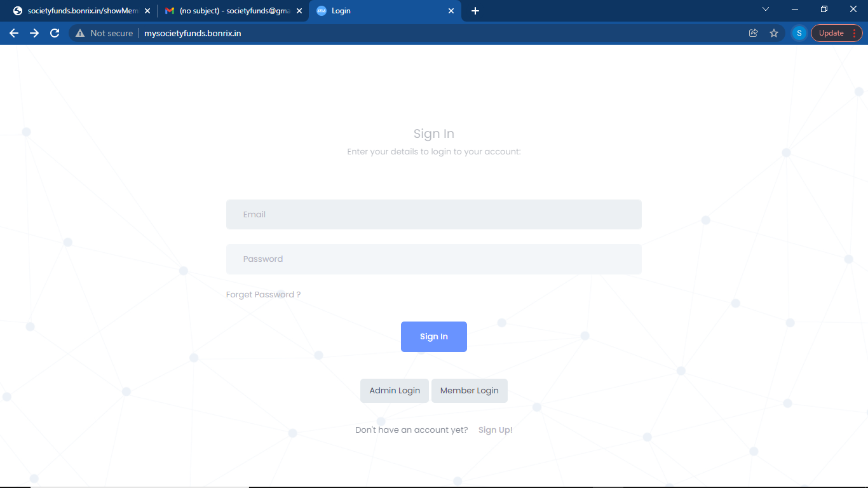Open the profile avatar S icon
This screenshot has height=488, width=868.
799,33
